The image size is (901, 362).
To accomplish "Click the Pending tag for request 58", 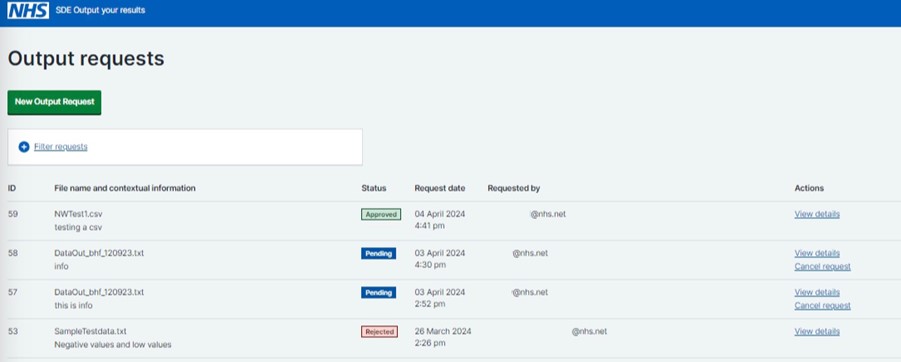I will pos(379,253).
